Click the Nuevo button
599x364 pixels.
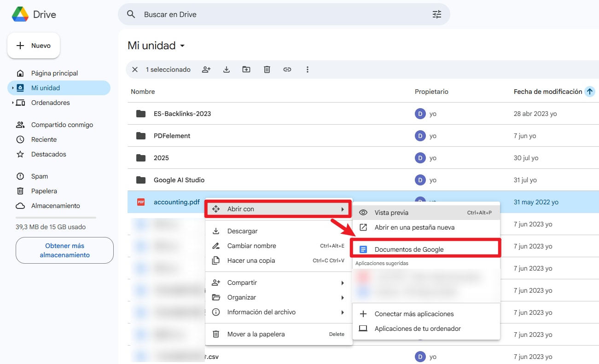33,45
